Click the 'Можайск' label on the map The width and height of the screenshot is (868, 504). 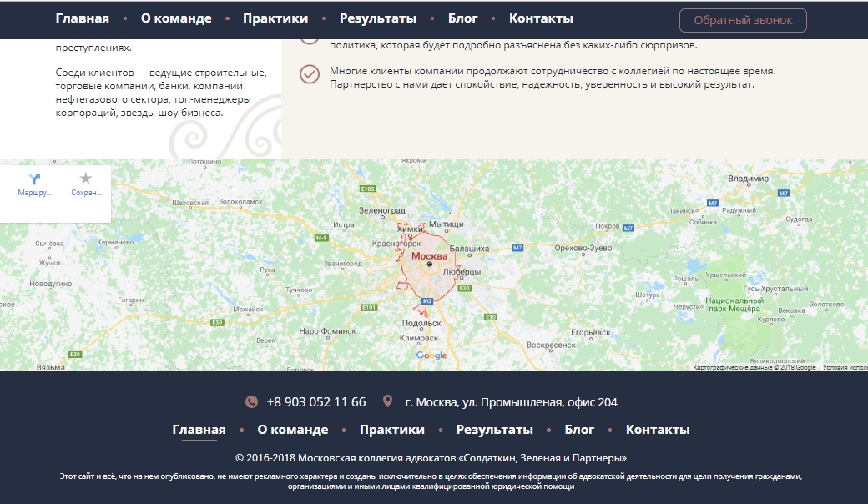pos(248,310)
